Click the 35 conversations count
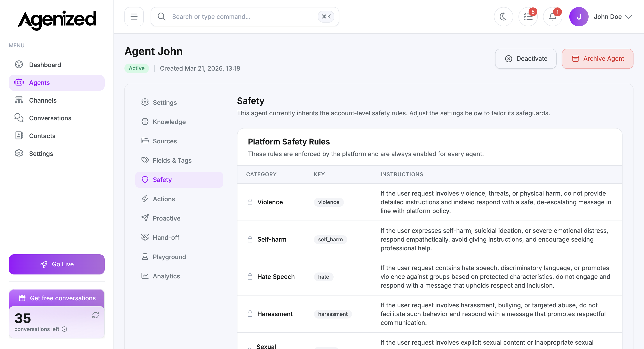644x349 pixels. (x=23, y=318)
